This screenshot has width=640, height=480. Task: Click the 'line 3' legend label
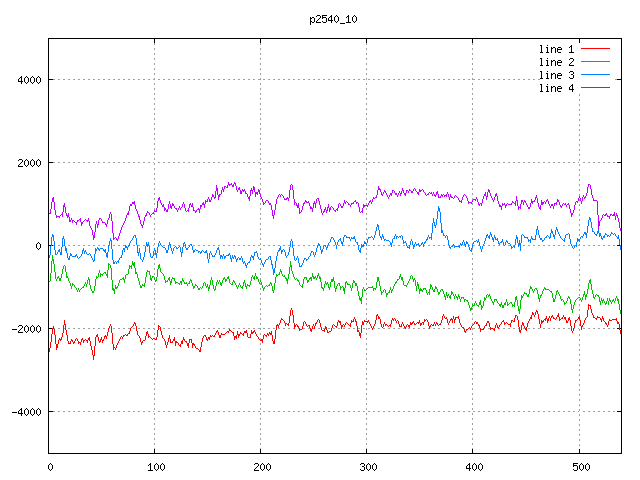click(556, 75)
